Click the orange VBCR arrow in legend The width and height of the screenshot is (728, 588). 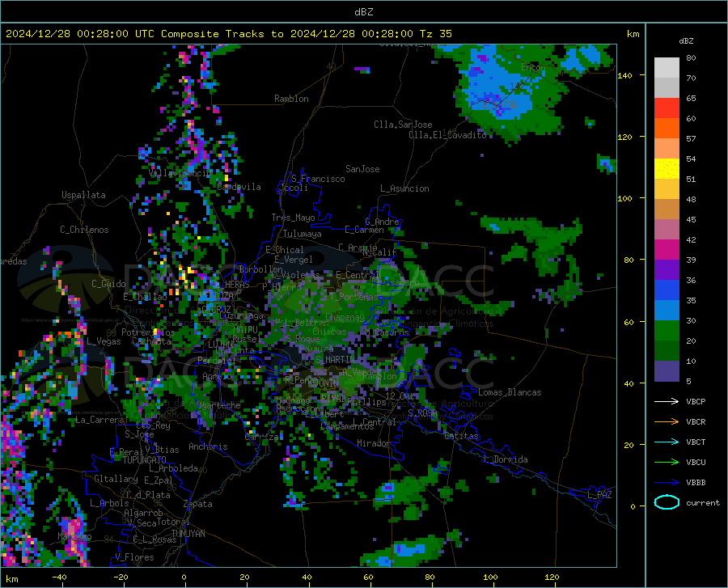pos(667,422)
